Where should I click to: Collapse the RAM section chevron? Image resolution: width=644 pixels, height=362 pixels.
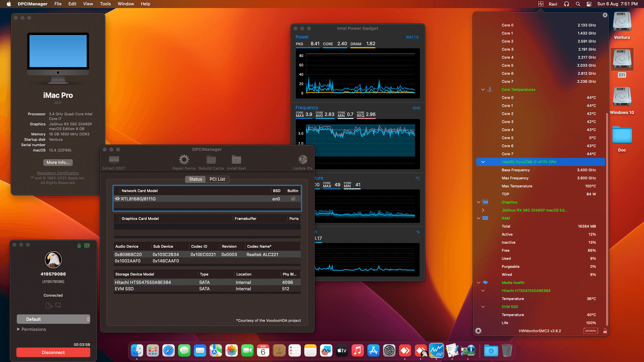tap(479, 218)
